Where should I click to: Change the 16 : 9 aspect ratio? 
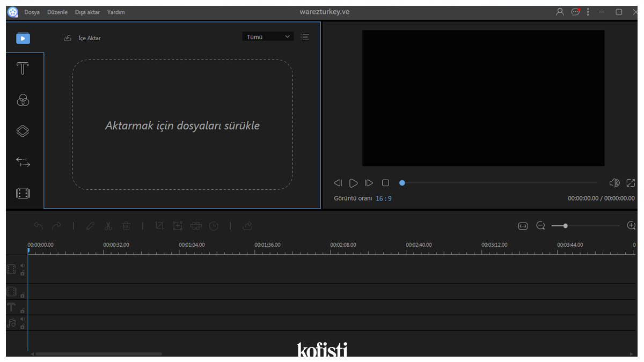(383, 198)
